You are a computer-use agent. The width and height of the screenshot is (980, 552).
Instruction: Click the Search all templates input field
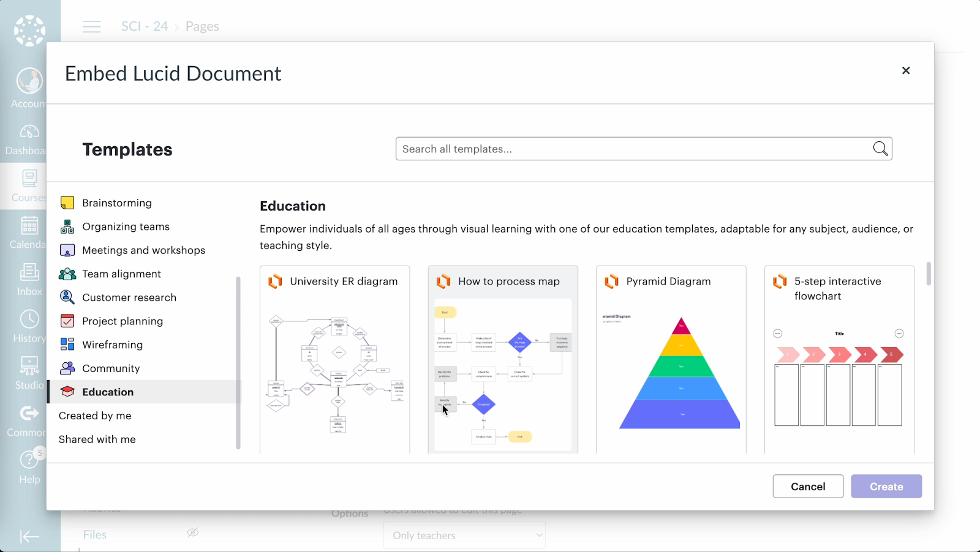click(644, 149)
